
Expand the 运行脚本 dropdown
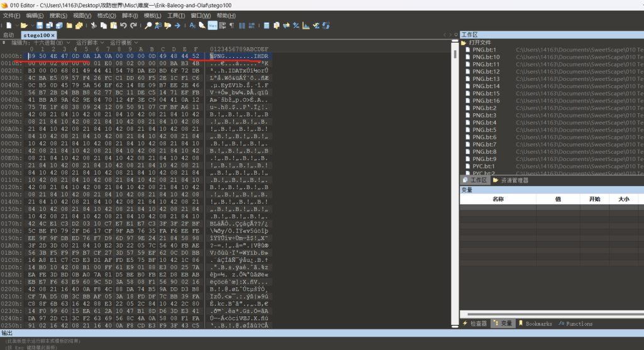pyautogui.click(x=91, y=43)
